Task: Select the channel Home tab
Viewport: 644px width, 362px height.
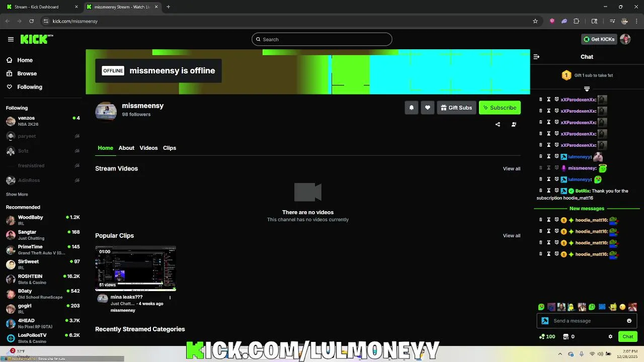Action: click(105, 148)
